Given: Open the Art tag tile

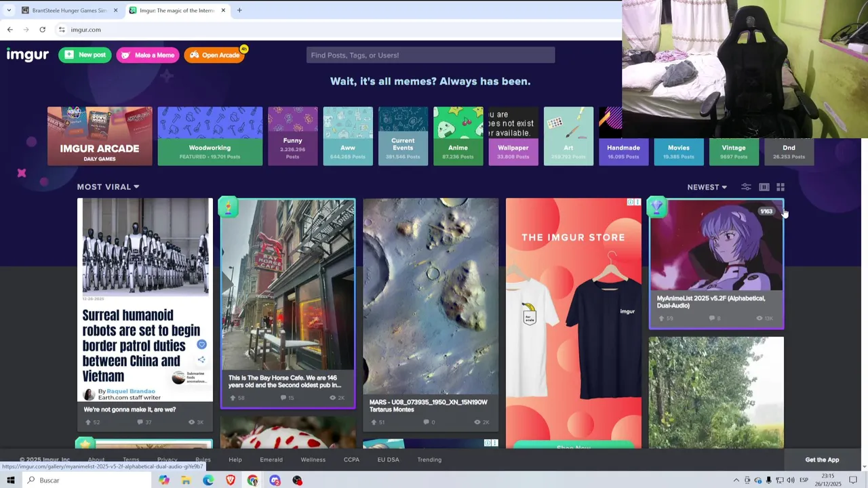Looking at the screenshot, I should click(x=568, y=136).
